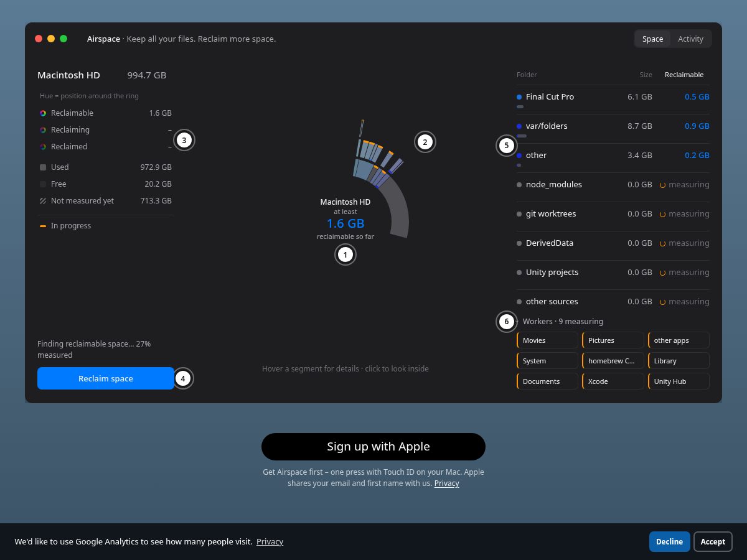This screenshot has width=747, height=560.
Task: Sort by the Folder column header
Action: pyautogui.click(x=527, y=75)
